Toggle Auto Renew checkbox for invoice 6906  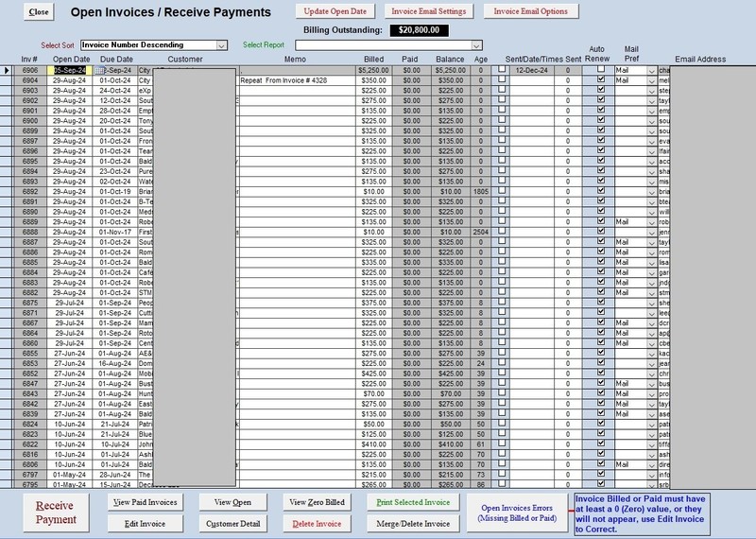(x=601, y=69)
